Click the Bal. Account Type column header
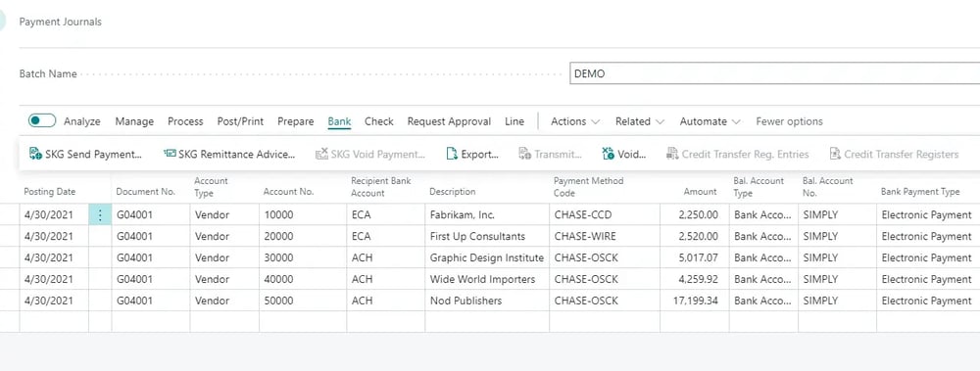The image size is (980, 371). click(759, 186)
